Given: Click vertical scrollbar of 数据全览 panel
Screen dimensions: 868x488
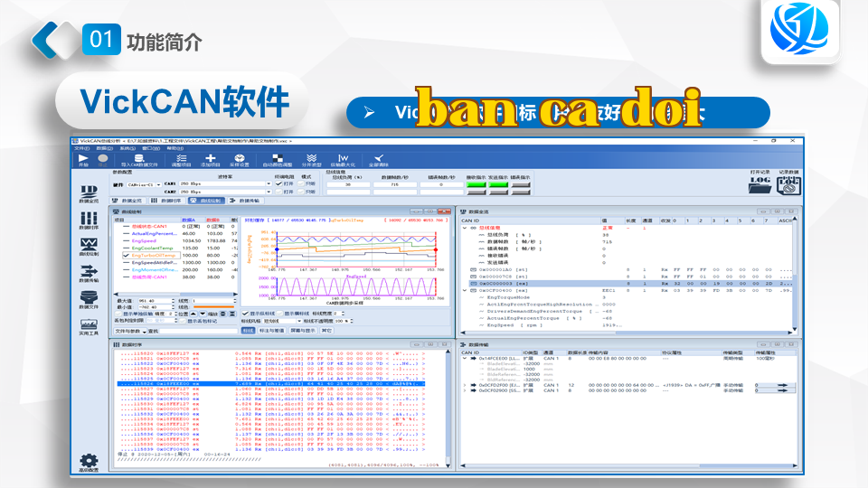Looking at the screenshot, I should [x=795, y=274].
